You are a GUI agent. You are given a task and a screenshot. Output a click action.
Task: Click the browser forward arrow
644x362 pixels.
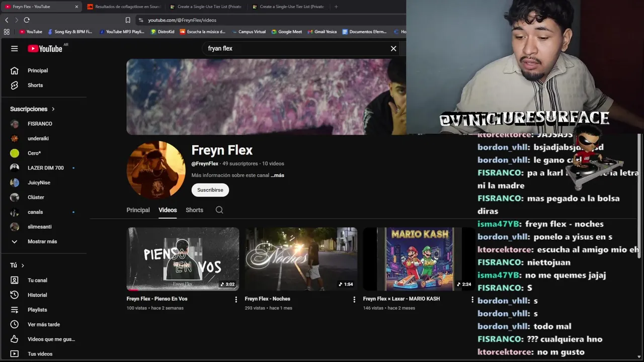click(x=17, y=20)
